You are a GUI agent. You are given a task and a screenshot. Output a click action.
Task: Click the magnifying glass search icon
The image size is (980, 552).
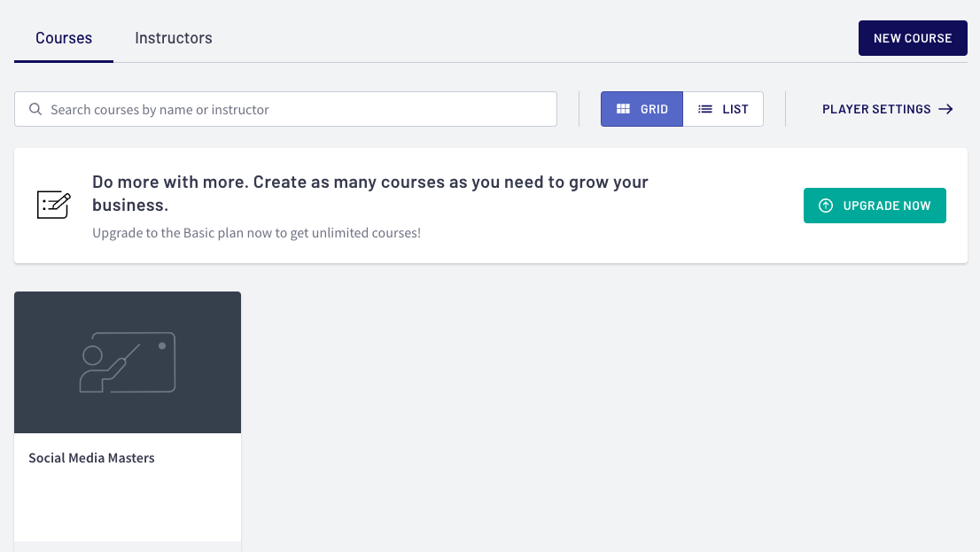click(x=35, y=110)
